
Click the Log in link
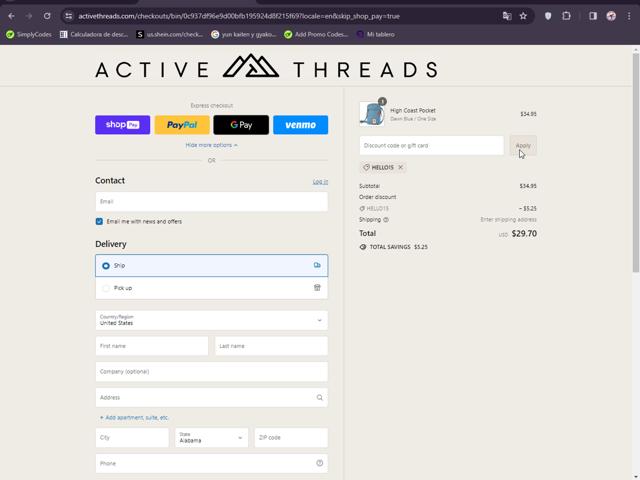(x=320, y=182)
